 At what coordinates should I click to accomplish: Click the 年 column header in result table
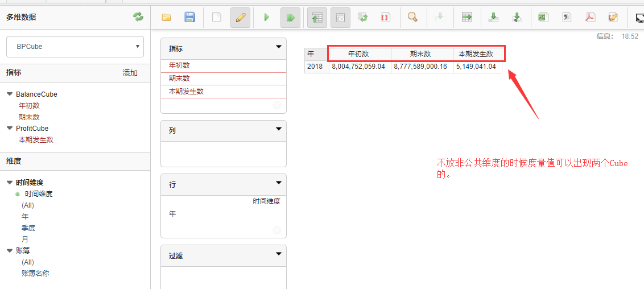[317, 54]
